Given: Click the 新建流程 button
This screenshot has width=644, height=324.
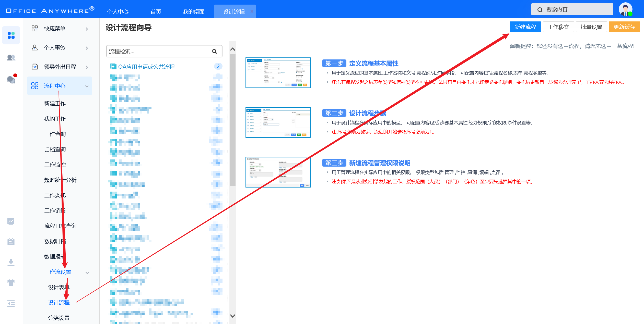Looking at the screenshot, I should point(525,27).
